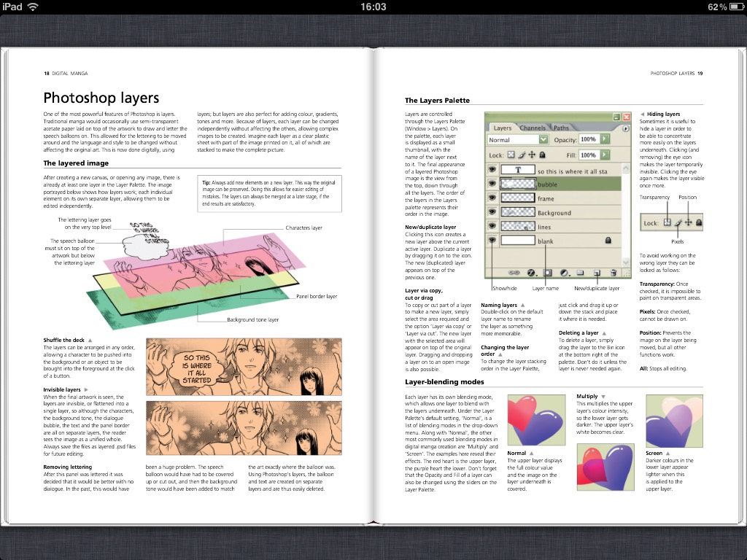Click the half-filled adjustment layer circle icon
The image size is (747, 560).
click(564, 273)
